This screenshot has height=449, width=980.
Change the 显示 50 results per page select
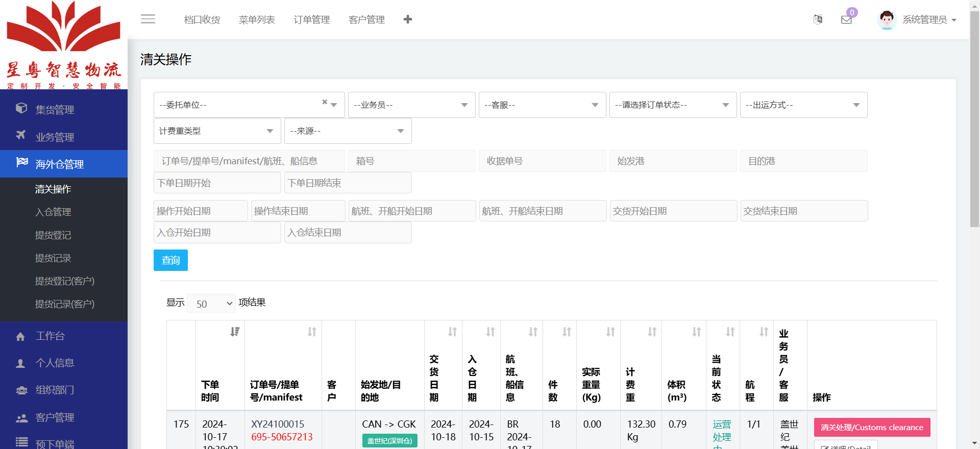click(x=211, y=303)
